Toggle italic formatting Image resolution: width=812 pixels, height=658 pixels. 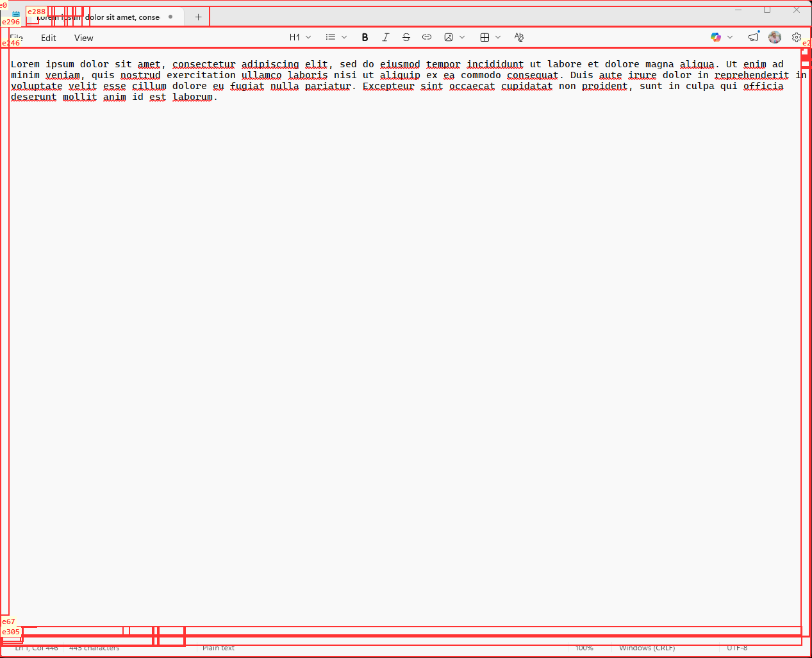pyautogui.click(x=385, y=37)
